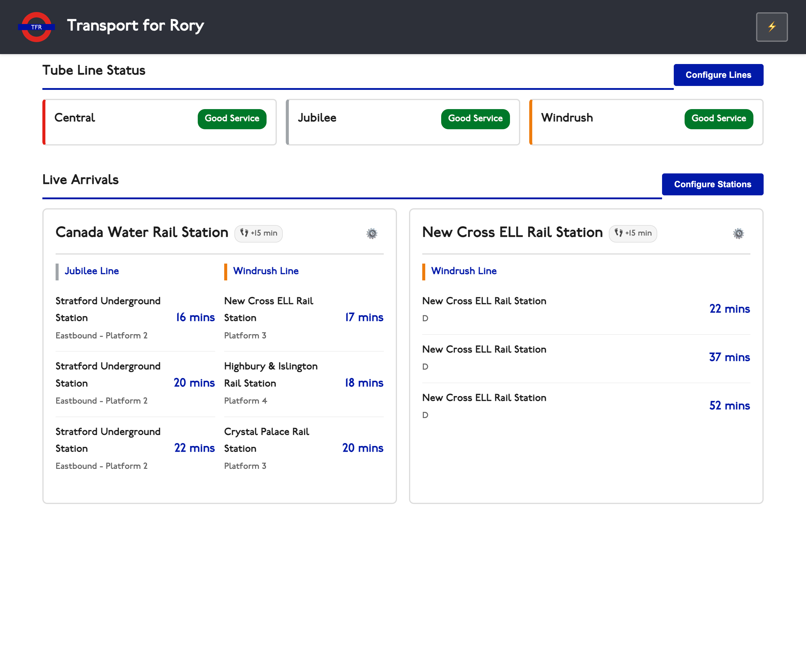Click Windrush Line heading in Canada Water
Viewport: 806px width, 672px height.
(x=266, y=271)
